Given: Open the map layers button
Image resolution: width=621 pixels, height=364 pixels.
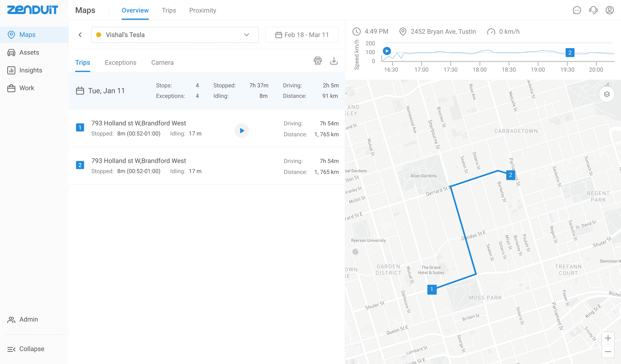Looking at the screenshot, I should [606, 94].
